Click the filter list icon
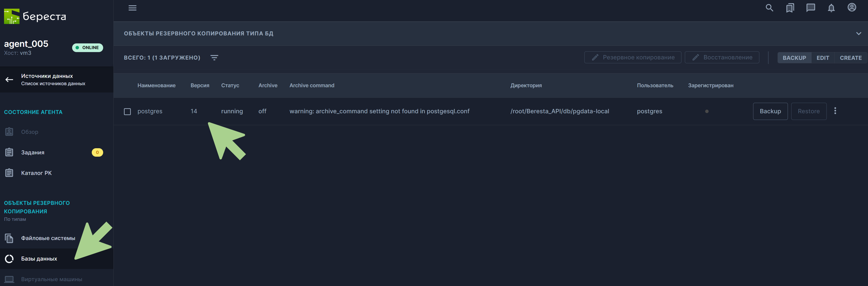Viewport: 868px width, 286px height. click(214, 58)
